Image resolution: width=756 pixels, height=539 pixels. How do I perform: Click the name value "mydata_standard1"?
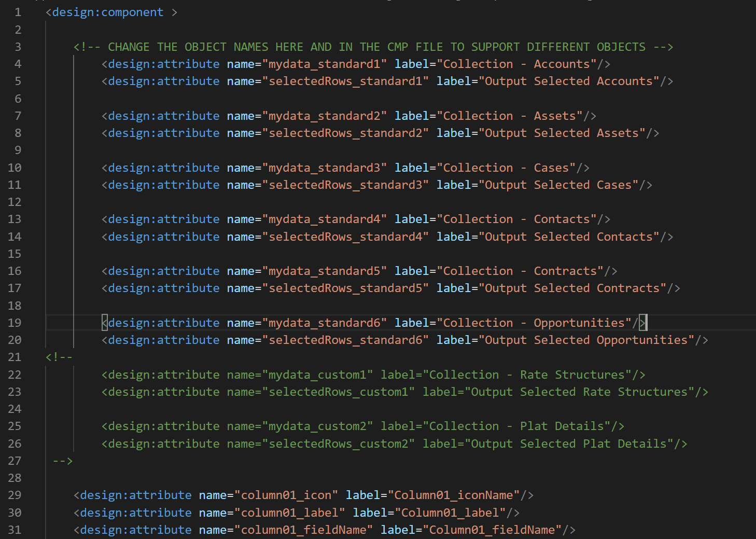point(325,64)
